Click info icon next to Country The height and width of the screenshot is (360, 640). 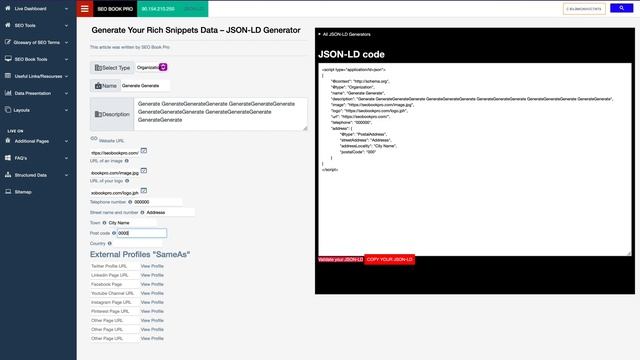coord(109,244)
